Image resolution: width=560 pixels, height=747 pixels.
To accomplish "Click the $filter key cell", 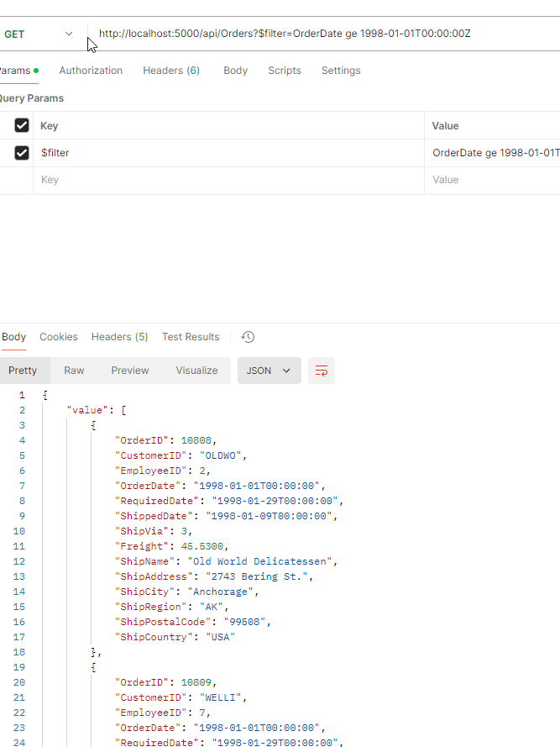I will [x=227, y=153].
